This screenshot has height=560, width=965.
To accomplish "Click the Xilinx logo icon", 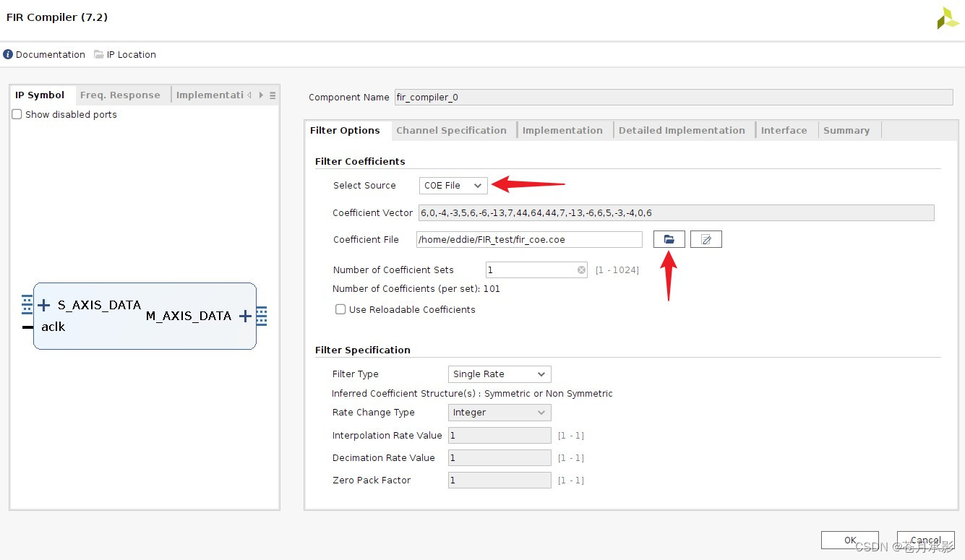I will (x=948, y=18).
